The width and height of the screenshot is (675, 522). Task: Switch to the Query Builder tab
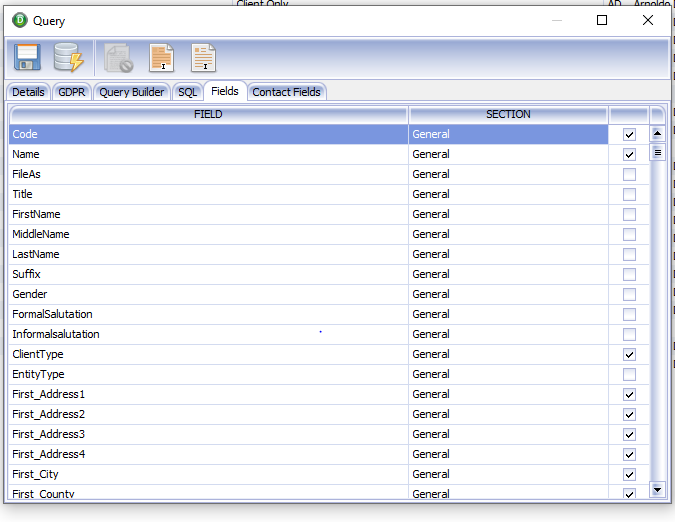click(x=131, y=92)
